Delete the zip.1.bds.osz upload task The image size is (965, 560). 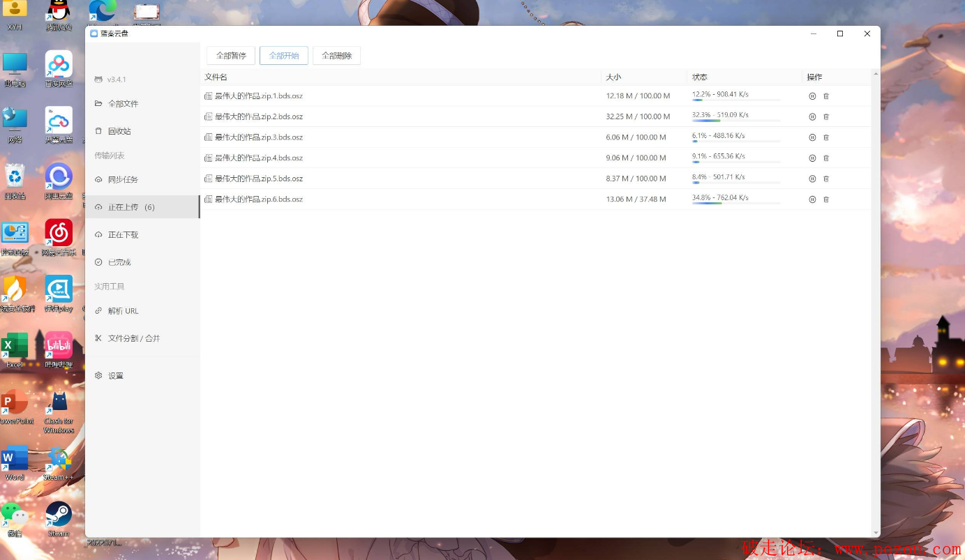pyautogui.click(x=826, y=96)
